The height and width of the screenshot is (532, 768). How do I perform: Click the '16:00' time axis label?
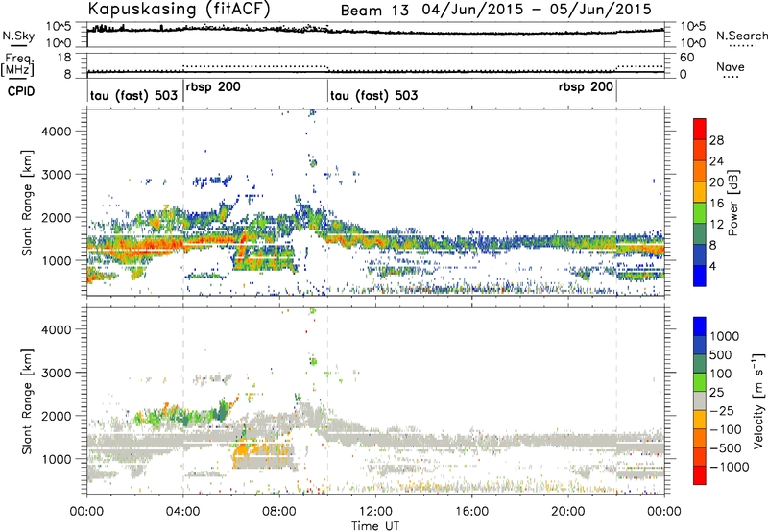471,512
